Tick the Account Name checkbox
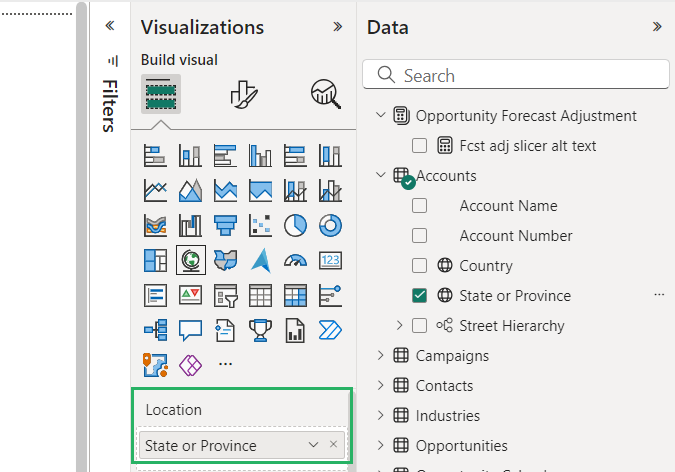The width and height of the screenshot is (675, 472). [x=420, y=206]
